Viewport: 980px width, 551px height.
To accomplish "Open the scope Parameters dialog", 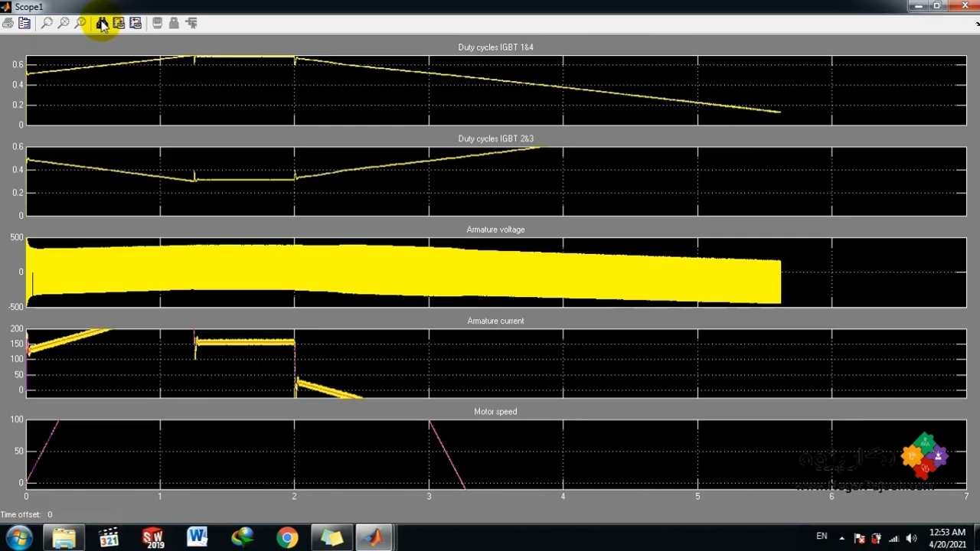I will (24, 24).
